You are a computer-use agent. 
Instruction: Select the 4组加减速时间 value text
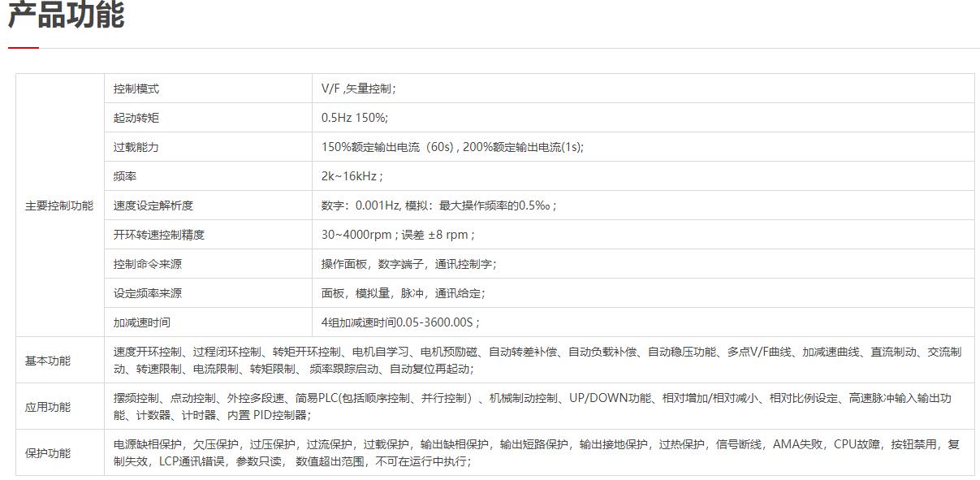point(400,322)
